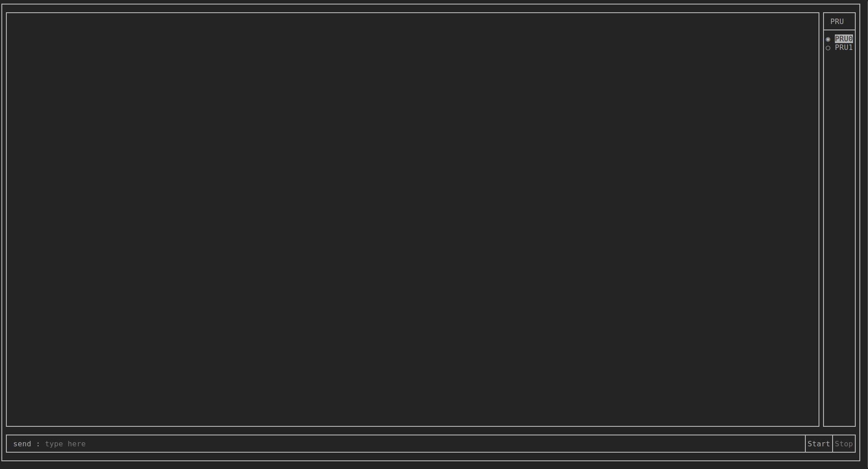Click the PRU1 label text

coord(843,48)
